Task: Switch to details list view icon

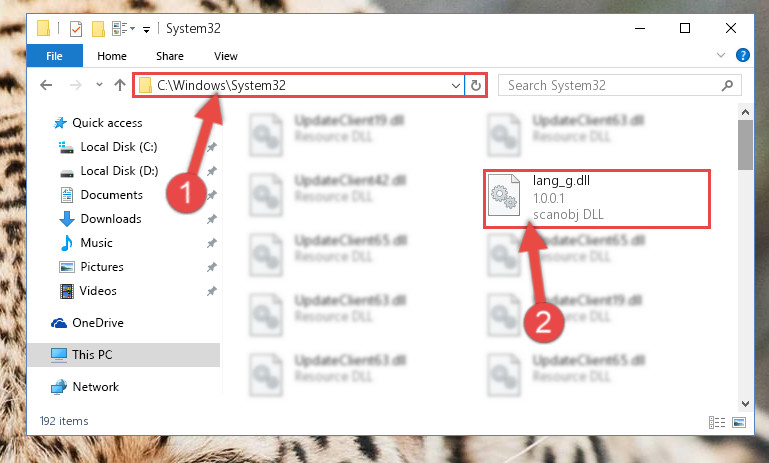Action: (x=717, y=422)
